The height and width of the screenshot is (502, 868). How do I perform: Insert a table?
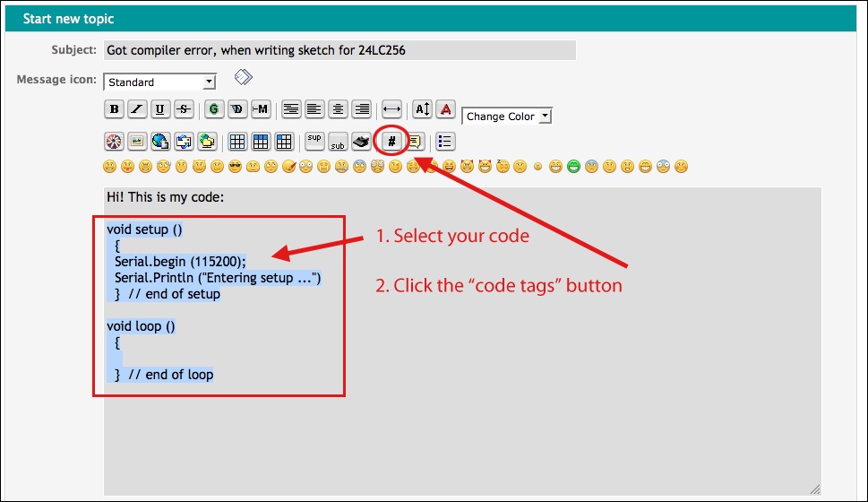236,142
